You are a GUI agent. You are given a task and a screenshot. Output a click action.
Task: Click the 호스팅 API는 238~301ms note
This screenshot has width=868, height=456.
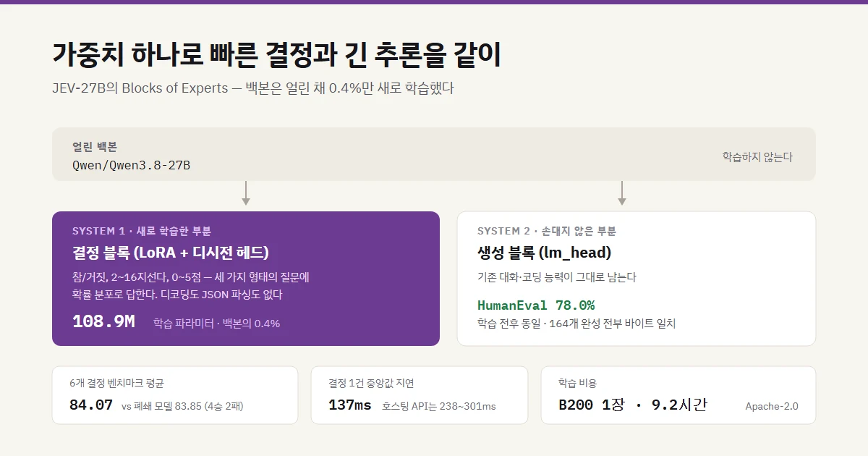(439, 406)
